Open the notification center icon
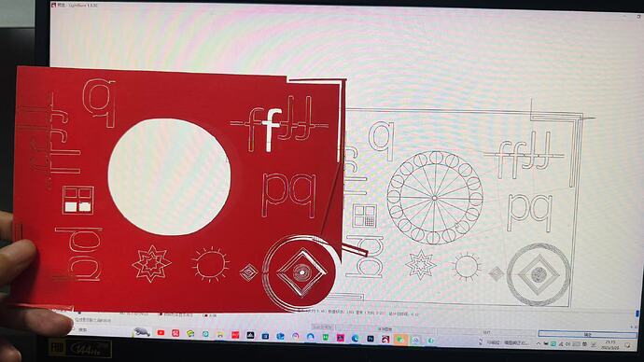Image resolution: width=644 pixels, height=362 pixels. click(x=627, y=345)
